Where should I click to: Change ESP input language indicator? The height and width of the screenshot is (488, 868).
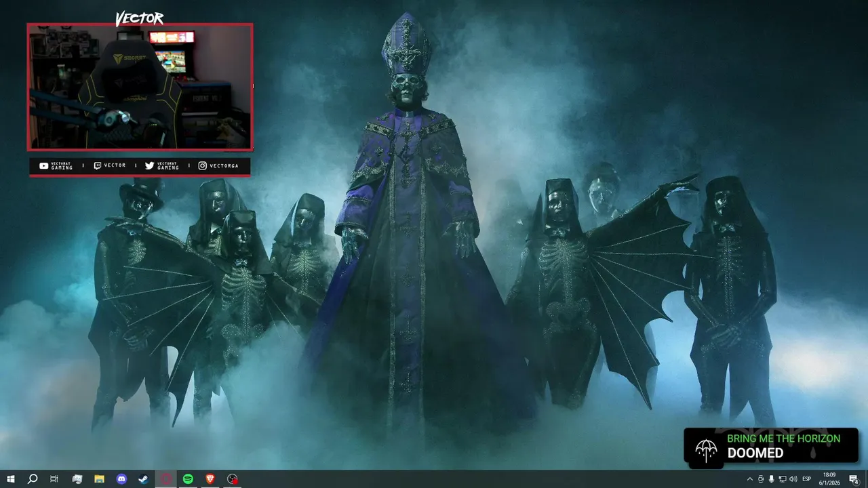pyautogui.click(x=807, y=479)
